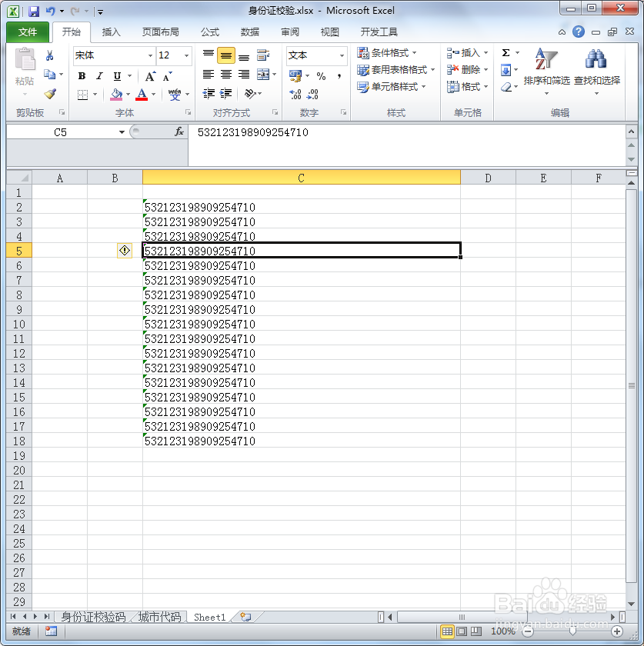The height and width of the screenshot is (646, 644).
Task: Click the Cut scissors icon
Action: [50, 55]
